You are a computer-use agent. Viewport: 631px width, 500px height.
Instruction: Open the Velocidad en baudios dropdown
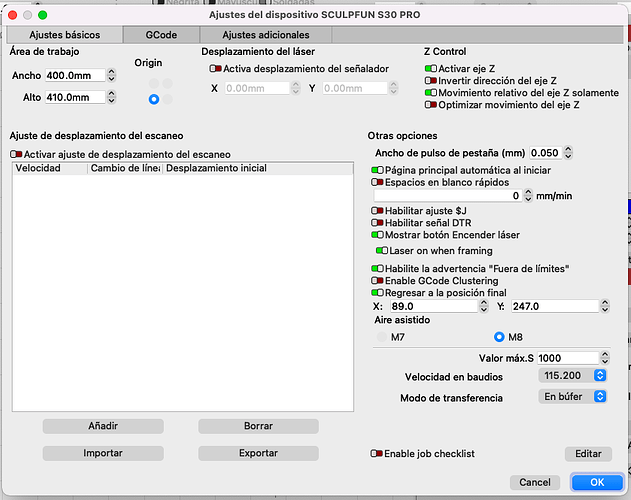(x=572, y=376)
